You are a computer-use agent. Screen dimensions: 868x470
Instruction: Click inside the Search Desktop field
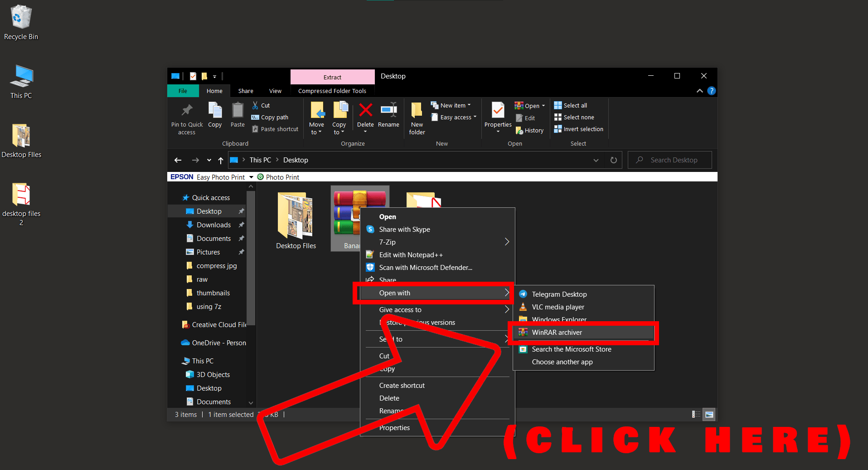tap(671, 160)
